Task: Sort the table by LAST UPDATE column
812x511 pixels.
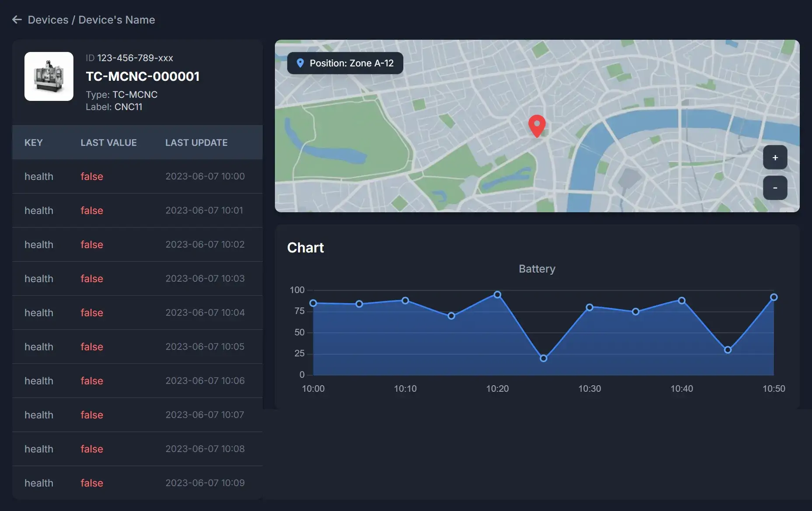Action: (x=197, y=142)
